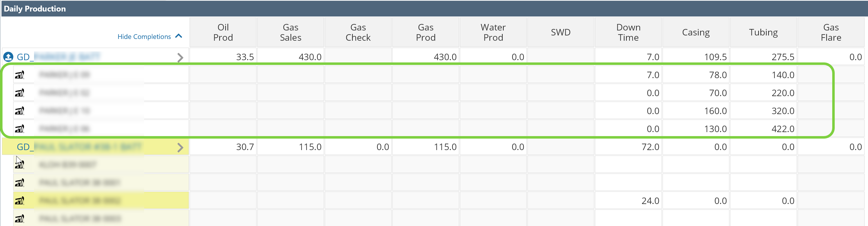Click pump jack icon in the Casing 78.0 row
This screenshot has height=226, width=868.
point(20,75)
